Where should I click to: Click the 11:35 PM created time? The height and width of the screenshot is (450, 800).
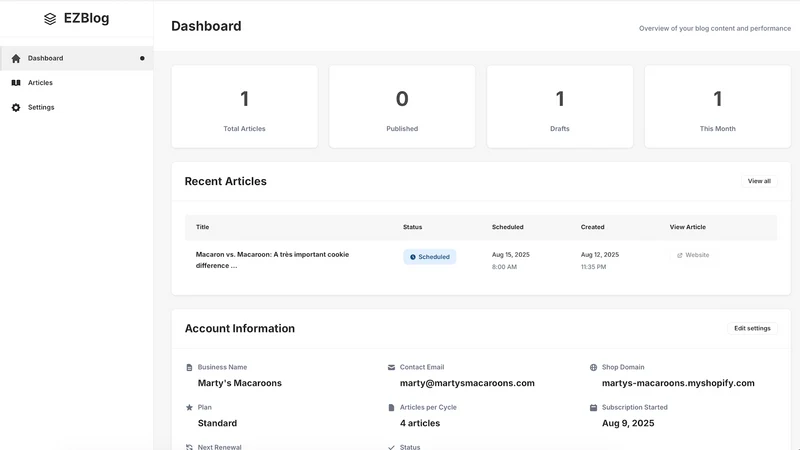(593, 267)
